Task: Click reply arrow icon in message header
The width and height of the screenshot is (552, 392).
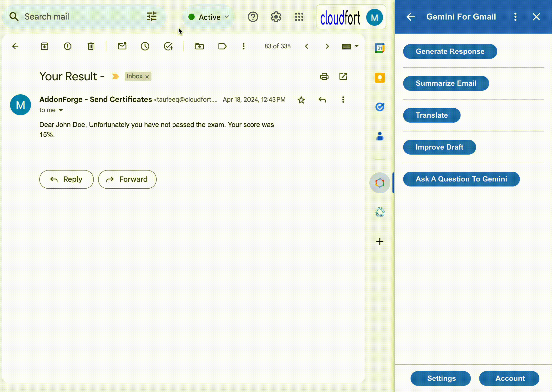Action: [322, 100]
